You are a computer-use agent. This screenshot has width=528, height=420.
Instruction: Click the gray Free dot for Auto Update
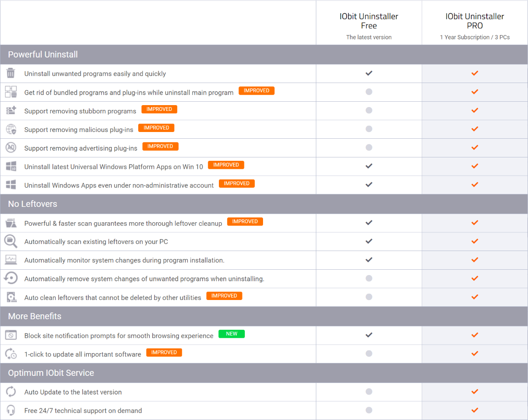[x=369, y=392]
